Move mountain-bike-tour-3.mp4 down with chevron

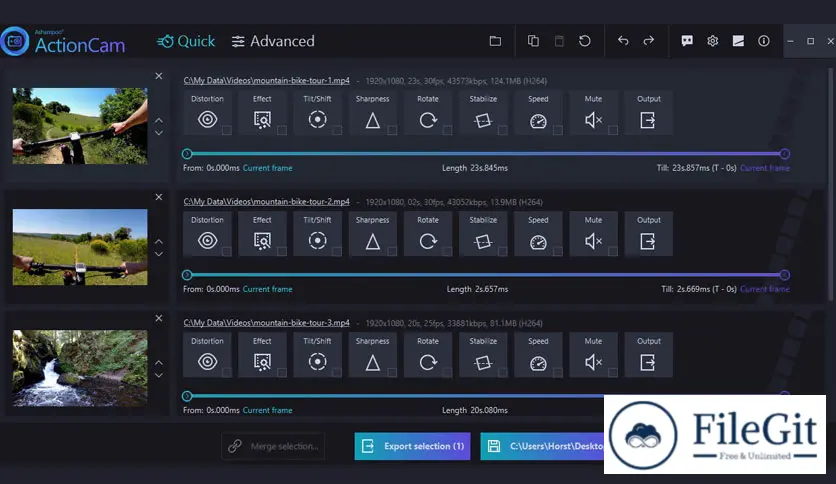coord(159,375)
